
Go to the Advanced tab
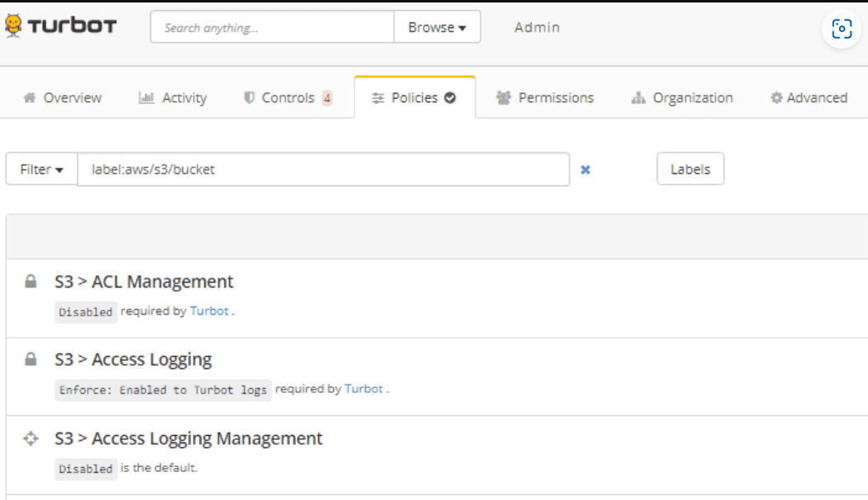pyautogui.click(x=809, y=98)
